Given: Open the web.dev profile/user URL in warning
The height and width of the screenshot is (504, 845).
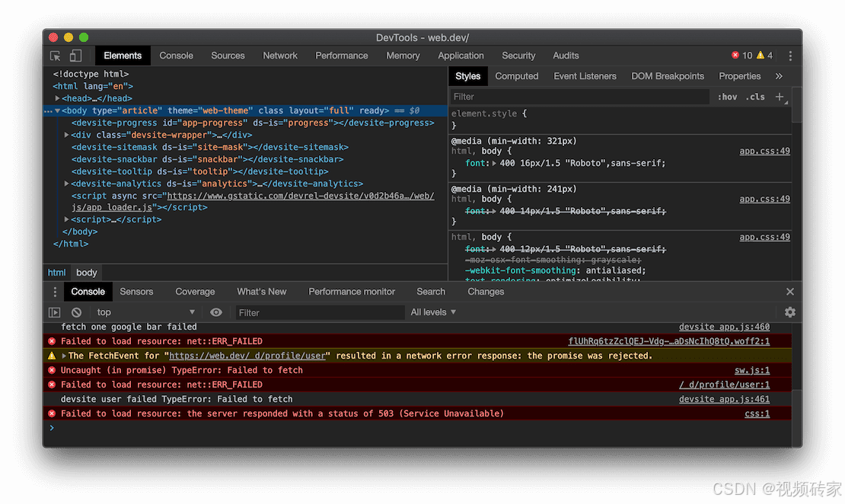Looking at the screenshot, I should (x=247, y=356).
